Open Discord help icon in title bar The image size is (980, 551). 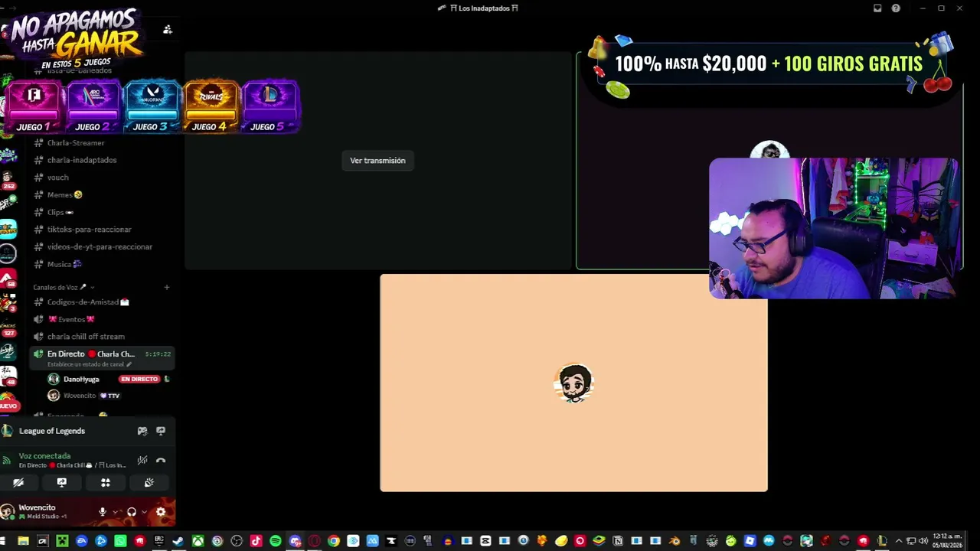tap(896, 8)
